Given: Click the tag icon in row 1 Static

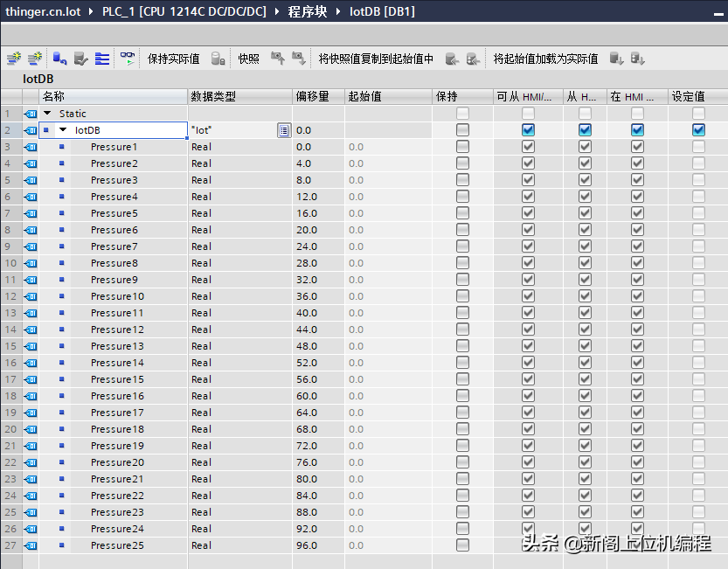Looking at the screenshot, I should (31, 114).
